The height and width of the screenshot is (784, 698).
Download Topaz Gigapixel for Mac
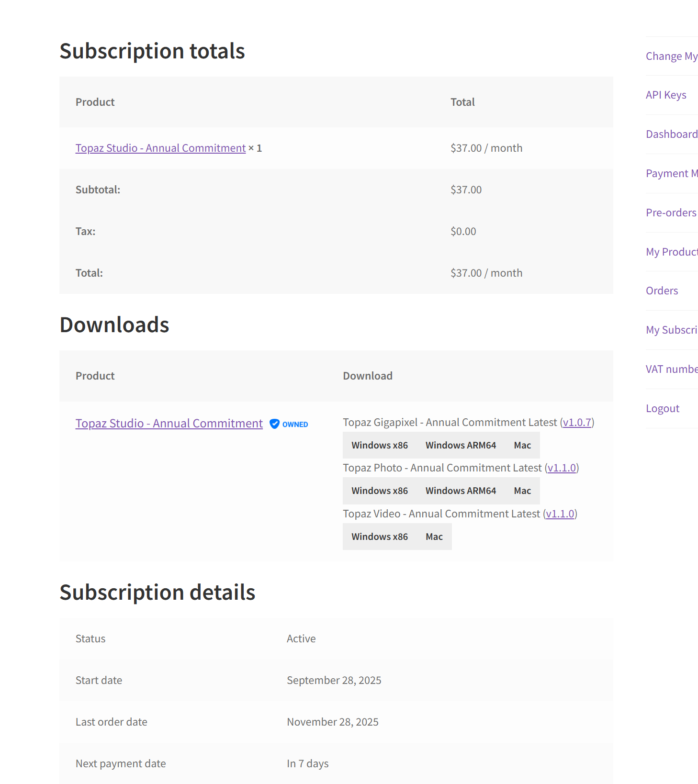522,445
